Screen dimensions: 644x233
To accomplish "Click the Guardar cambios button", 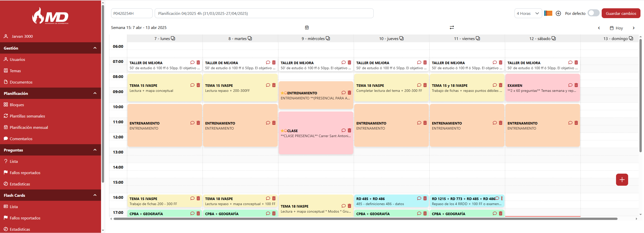I will click(621, 14).
